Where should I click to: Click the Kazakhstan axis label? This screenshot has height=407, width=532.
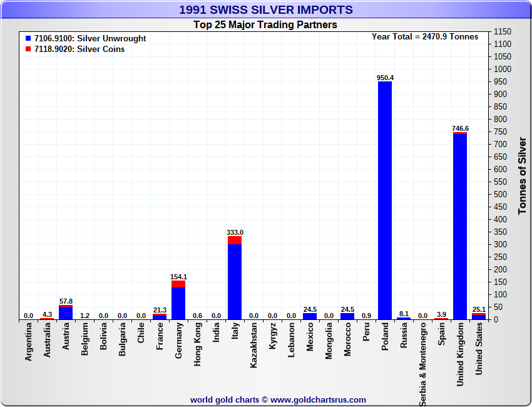click(253, 345)
